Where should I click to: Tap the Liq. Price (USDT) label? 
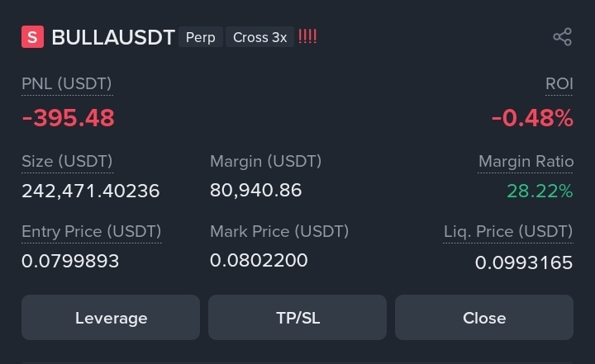click(x=508, y=232)
